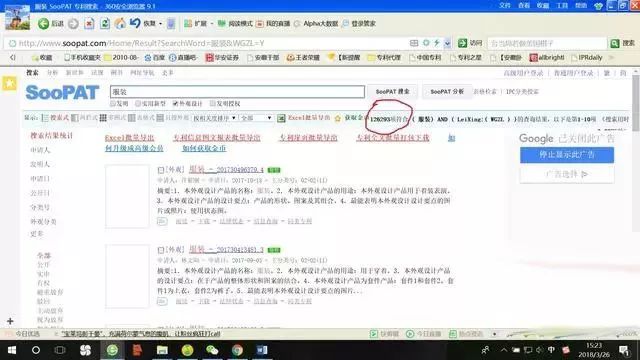
Task: Open the allbright bookmark
Action: point(547,58)
